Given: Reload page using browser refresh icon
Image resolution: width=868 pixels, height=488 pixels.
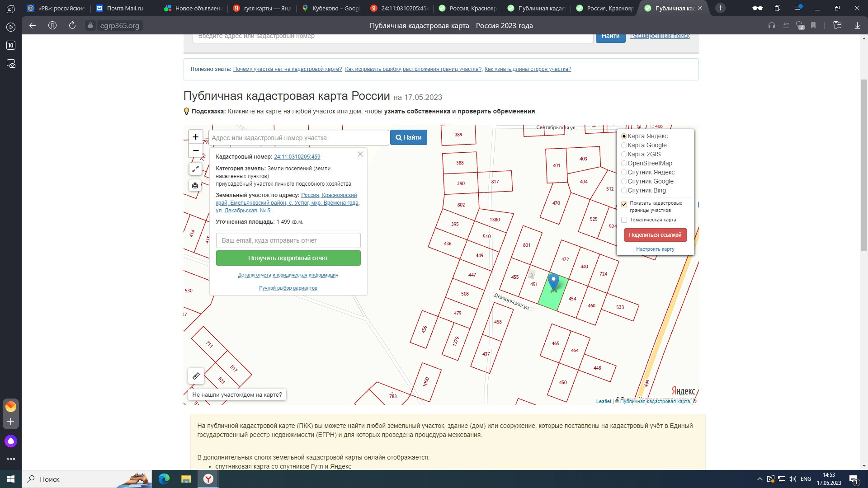Looking at the screenshot, I should point(72,26).
